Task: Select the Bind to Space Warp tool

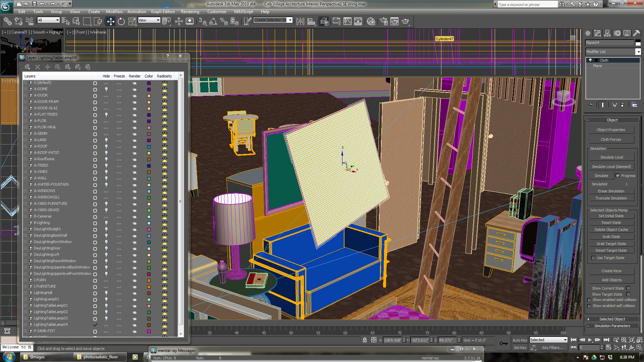Action: pos(30,21)
